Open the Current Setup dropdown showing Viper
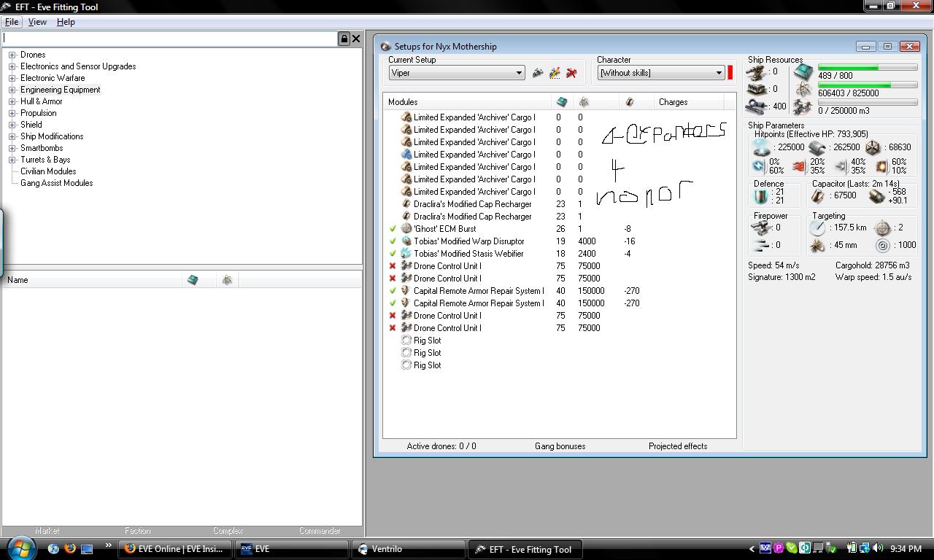 click(457, 73)
